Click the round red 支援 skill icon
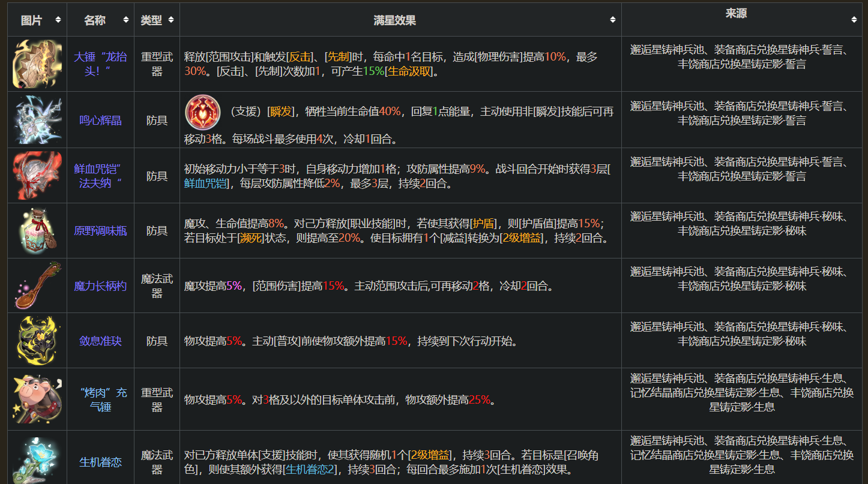Image resolution: width=868 pixels, height=484 pixels. point(203,112)
